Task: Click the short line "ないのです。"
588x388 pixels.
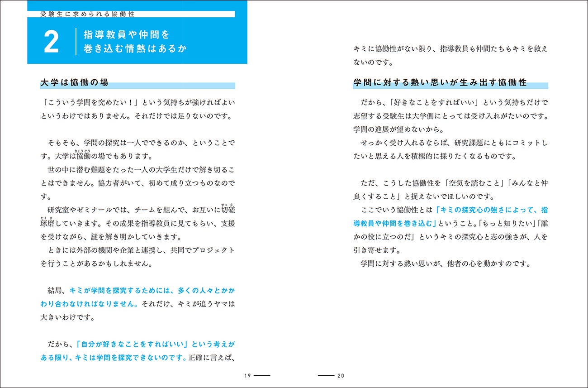Action: coord(374,62)
